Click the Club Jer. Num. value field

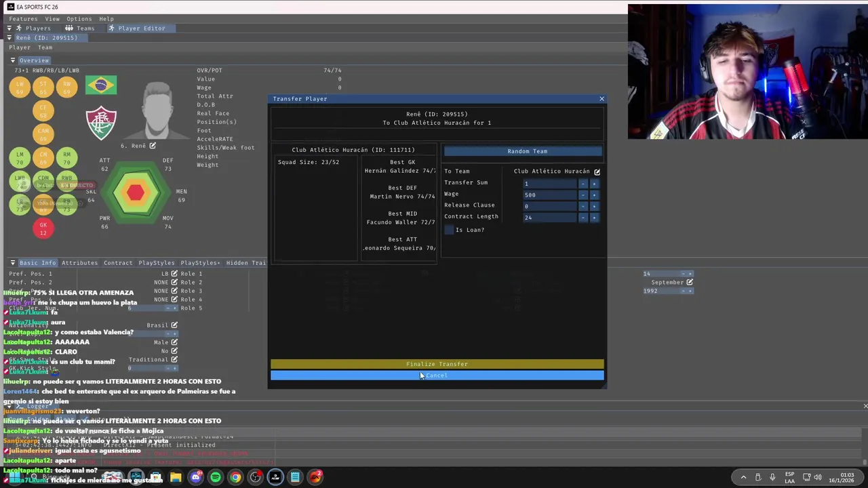point(146,308)
